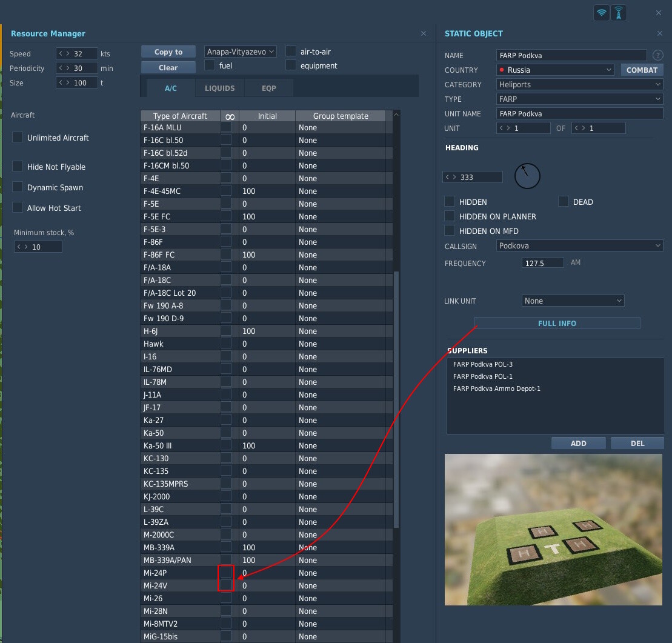Enable HIDDEN ON PLANNER checkbox
This screenshot has height=643, width=672.
(x=450, y=216)
